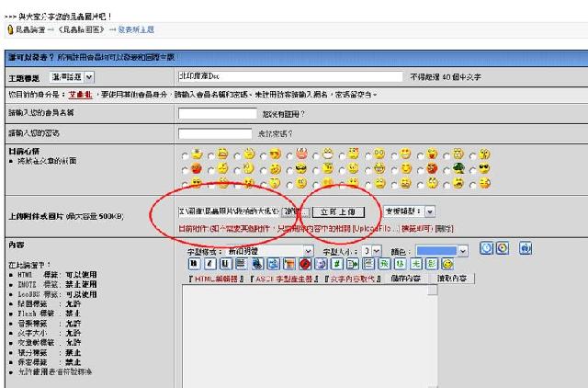The image size is (588, 388).
Task: Click the yellow smiley icon ending the editor toolbar
Action: coord(447,264)
